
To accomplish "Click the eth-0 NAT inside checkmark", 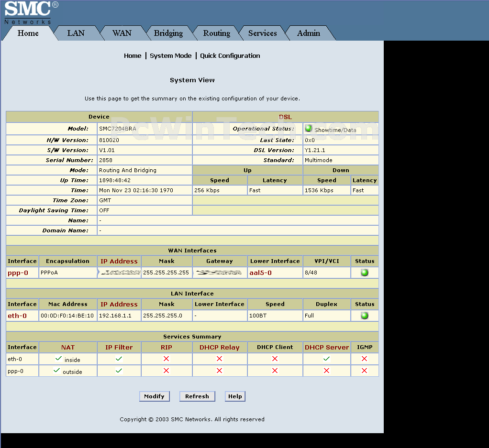I will [x=58, y=358].
